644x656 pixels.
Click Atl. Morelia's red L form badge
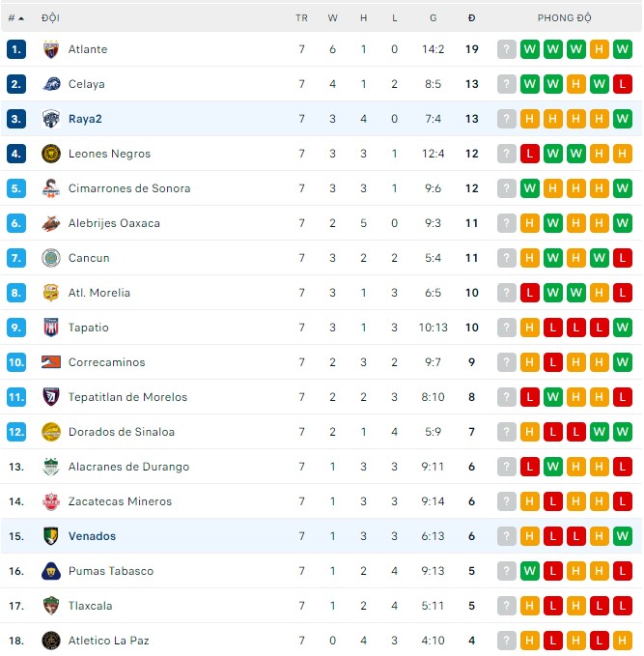click(530, 293)
